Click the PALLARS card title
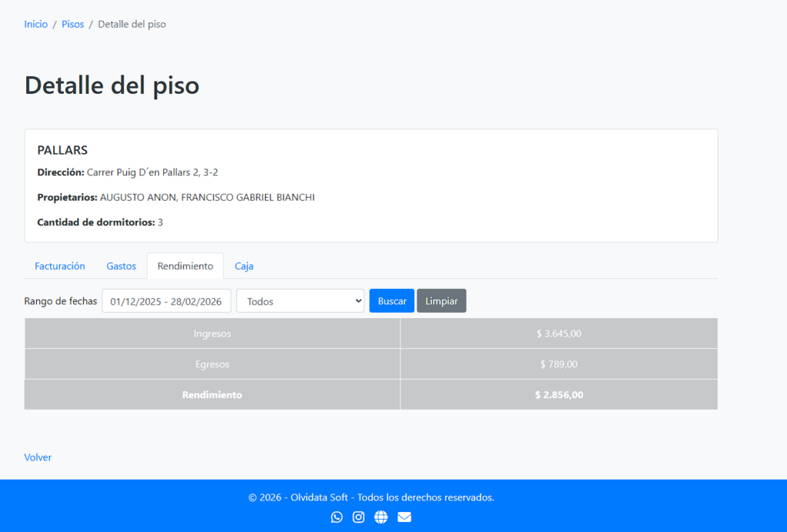 62,151
